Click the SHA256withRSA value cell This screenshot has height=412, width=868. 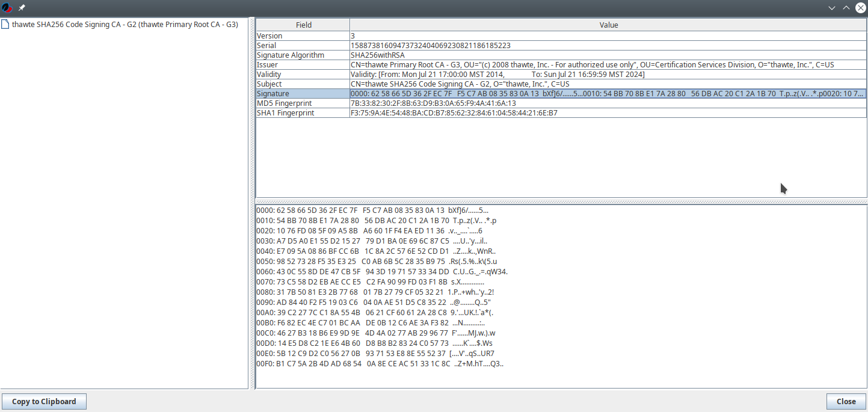point(608,55)
